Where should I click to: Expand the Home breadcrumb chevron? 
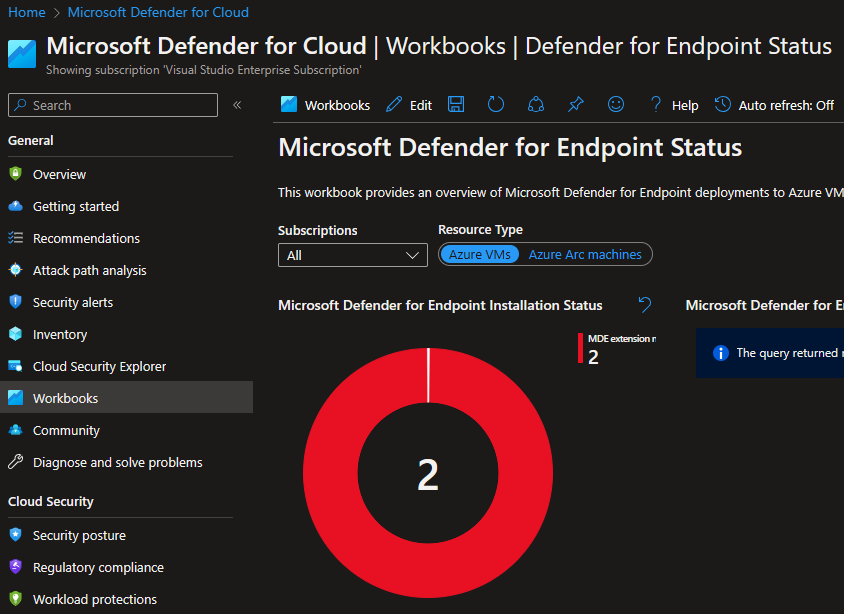56,13
